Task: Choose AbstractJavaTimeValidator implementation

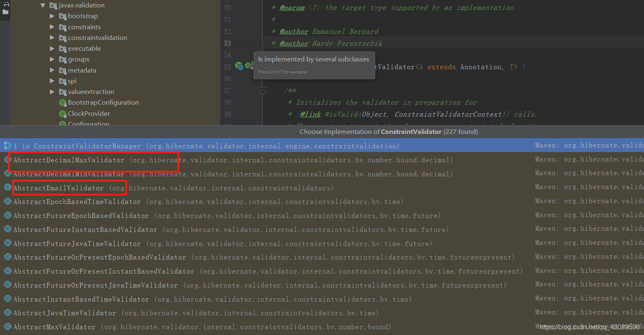Action: click(x=322, y=313)
